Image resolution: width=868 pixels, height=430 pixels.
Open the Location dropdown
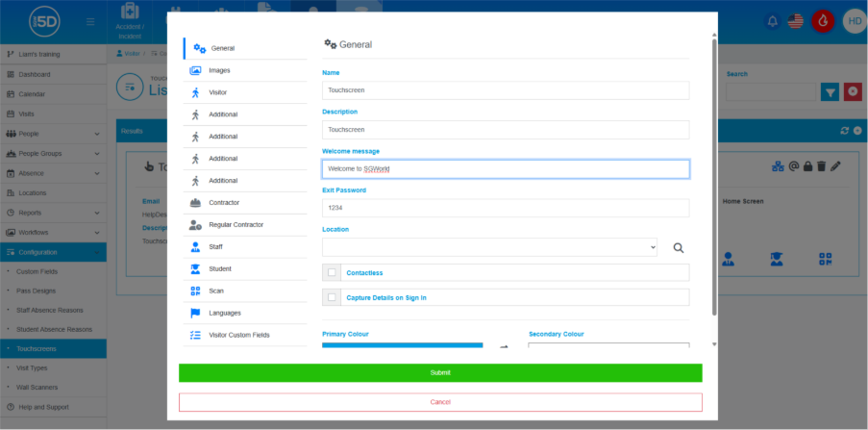(x=489, y=247)
